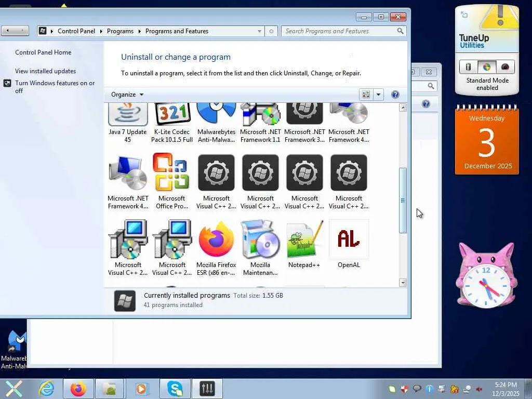532x399 pixels.
Task: Click the Forward navigation arrow
Action: 22,31
